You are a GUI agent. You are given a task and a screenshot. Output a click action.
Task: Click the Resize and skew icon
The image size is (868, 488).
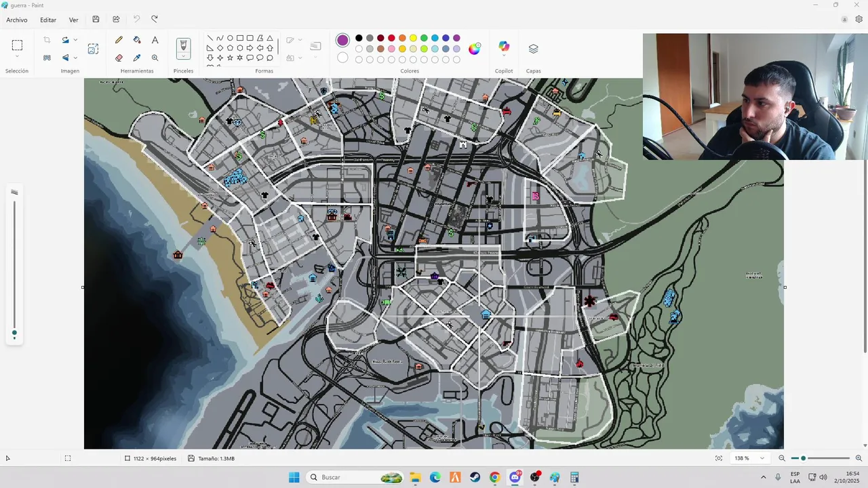(x=93, y=49)
